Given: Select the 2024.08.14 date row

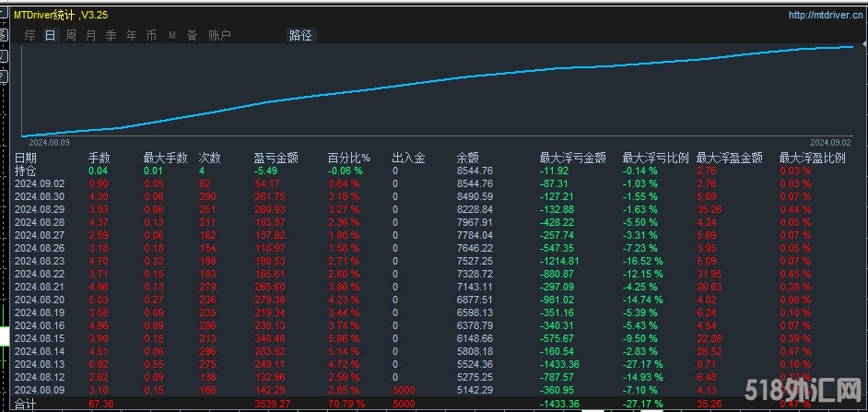Looking at the screenshot, I should coord(40,352).
